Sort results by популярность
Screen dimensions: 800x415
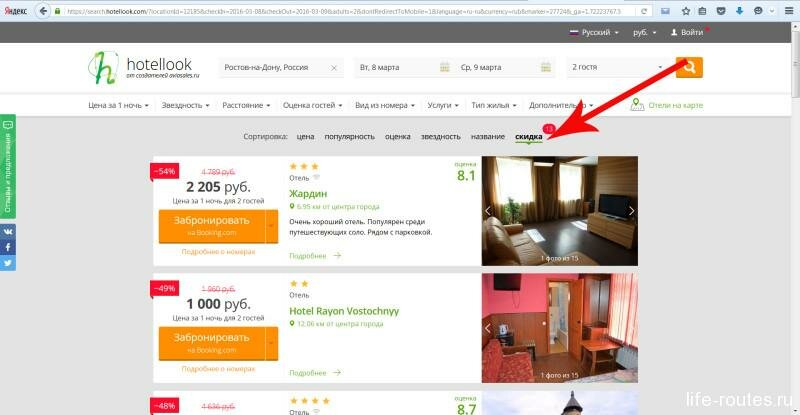(x=350, y=136)
